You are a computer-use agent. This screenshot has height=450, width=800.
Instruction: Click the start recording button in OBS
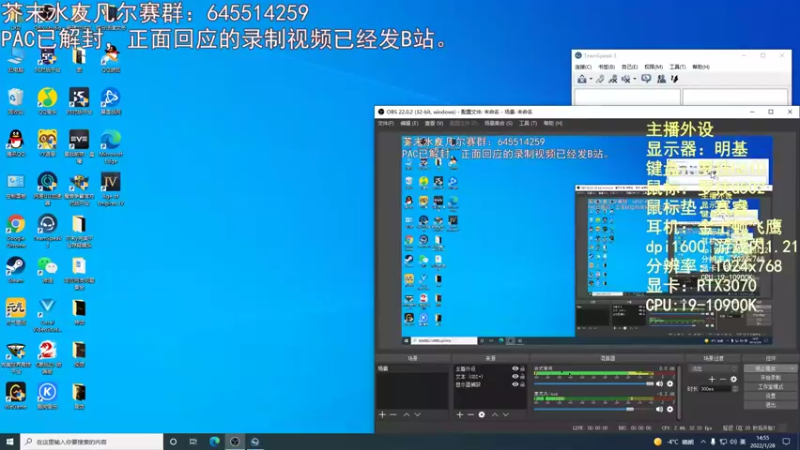click(x=770, y=378)
